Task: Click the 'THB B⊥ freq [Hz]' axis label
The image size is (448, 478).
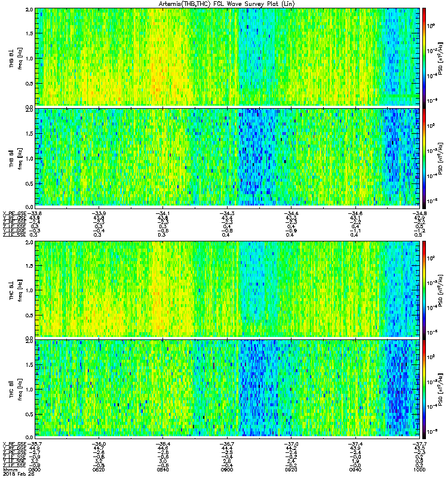Action: coord(16,58)
